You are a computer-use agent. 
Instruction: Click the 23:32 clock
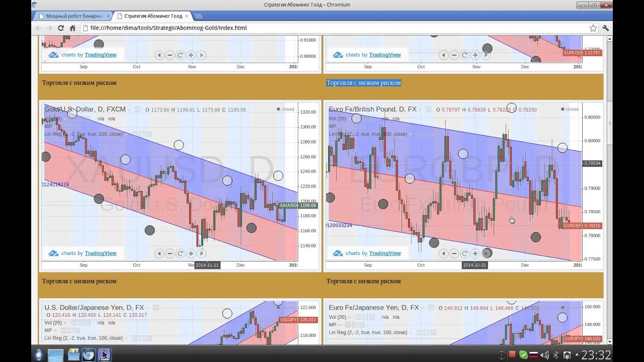coord(596,355)
